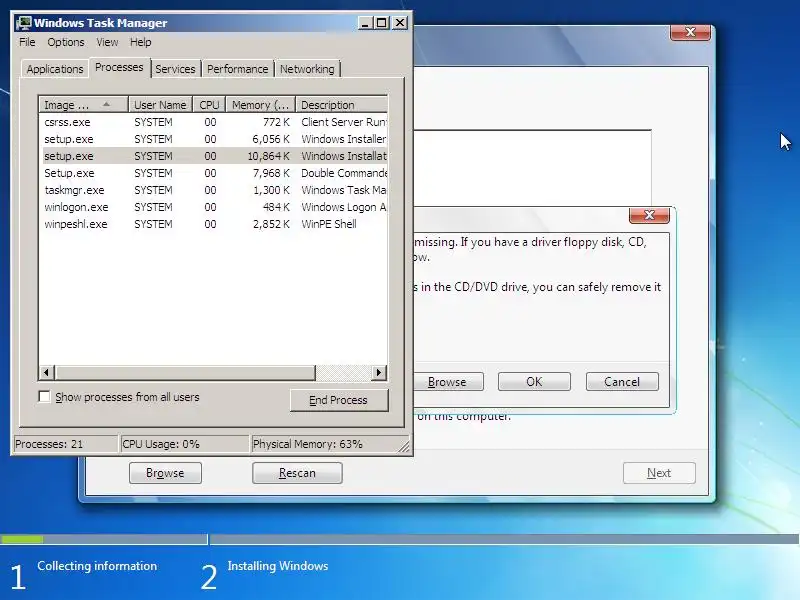Screen dimensions: 800x600
Task: Close the Windows setup window behind Task Manager
Action: [690, 32]
